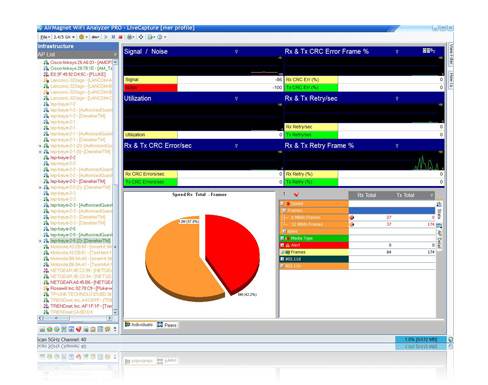Select NETGEAR:A0:45:B6 access point
Viewport: 488px width, 385px height.
[81, 282]
